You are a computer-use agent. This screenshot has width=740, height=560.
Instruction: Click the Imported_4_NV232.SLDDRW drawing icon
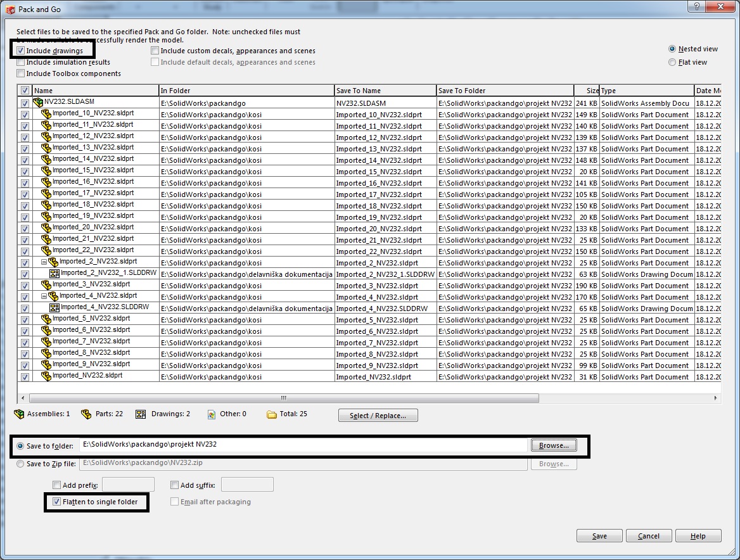pos(54,308)
